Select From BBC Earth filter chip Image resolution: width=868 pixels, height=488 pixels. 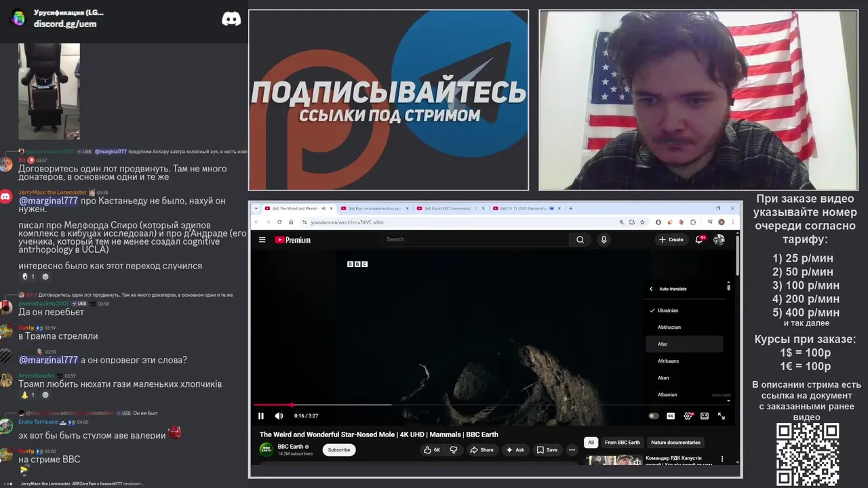point(622,443)
